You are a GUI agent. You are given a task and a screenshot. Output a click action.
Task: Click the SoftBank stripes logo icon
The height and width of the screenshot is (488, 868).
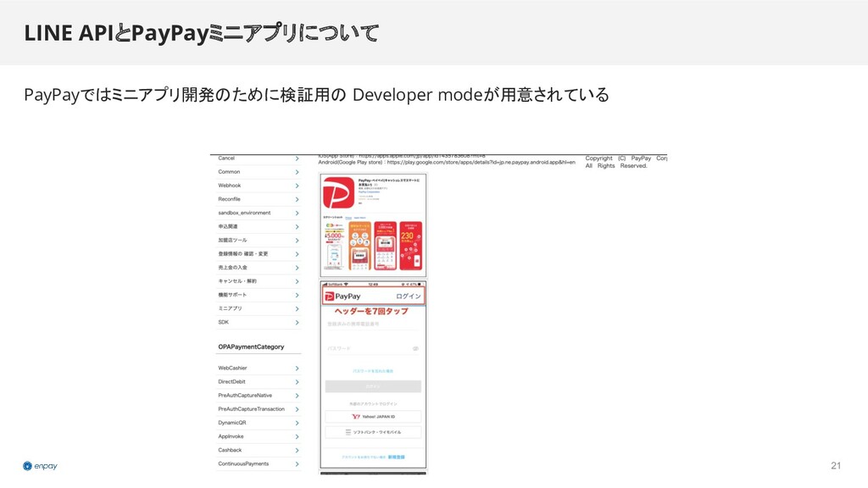point(348,432)
